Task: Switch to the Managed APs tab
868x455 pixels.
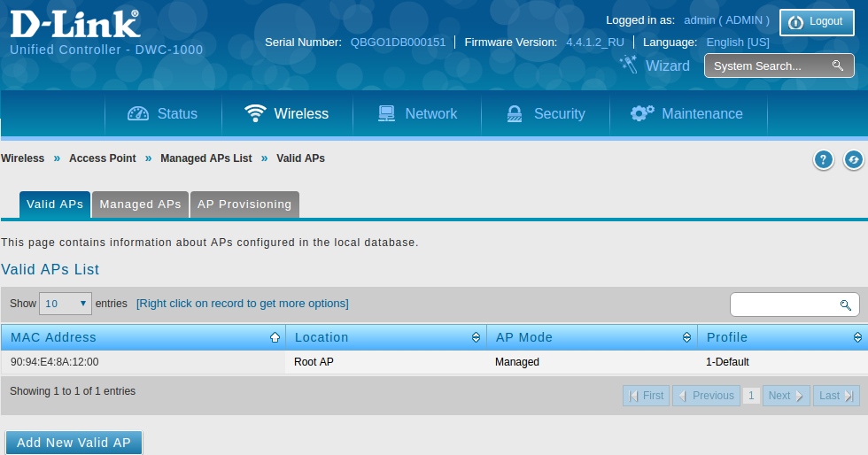Action: click(x=140, y=204)
